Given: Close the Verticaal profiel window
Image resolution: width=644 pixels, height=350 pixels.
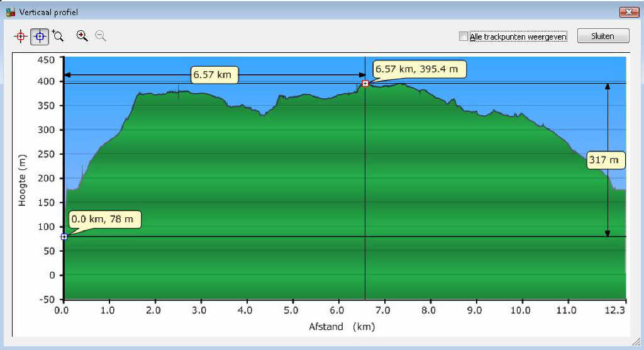Looking at the screenshot, I should [628, 11].
